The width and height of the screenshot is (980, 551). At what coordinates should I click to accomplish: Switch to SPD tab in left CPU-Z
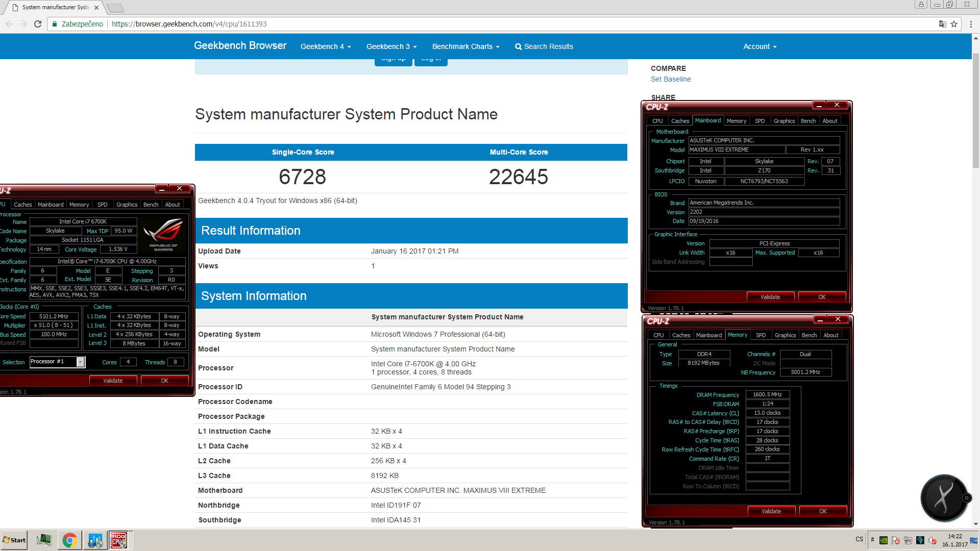[x=103, y=205]
